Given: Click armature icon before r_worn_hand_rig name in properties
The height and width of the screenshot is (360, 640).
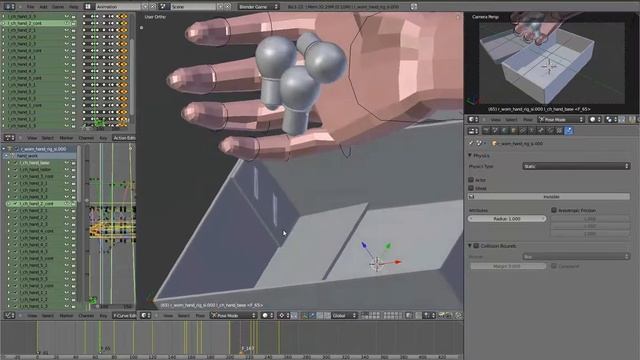Looking at the screenshot, I should tap(494, 144).
